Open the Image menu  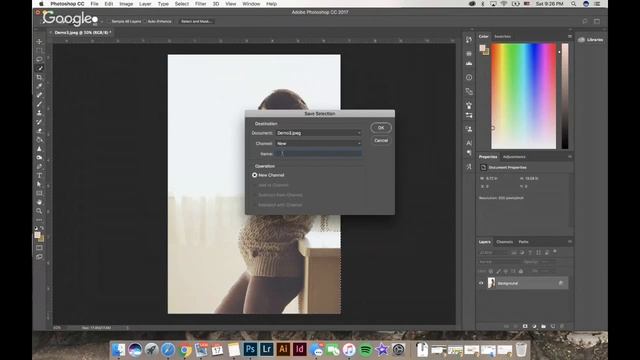(x=126, y=4)
